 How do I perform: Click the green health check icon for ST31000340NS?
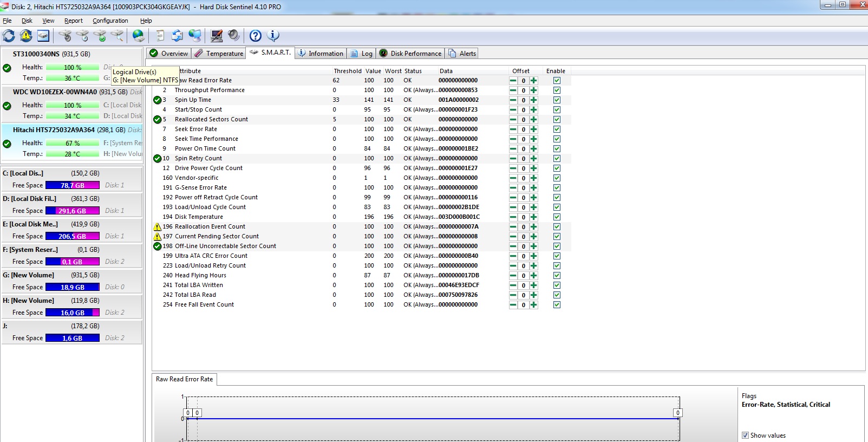(x=7, y=68)
